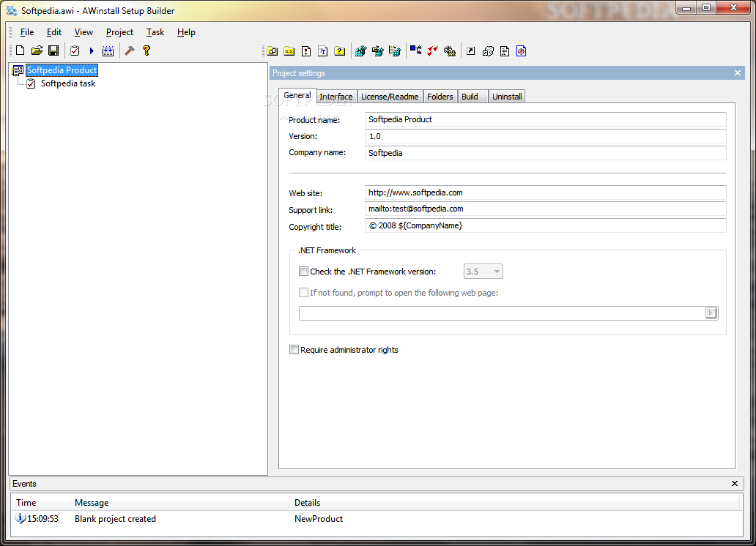Click the info icon next to 15:09:53 event

21,518
